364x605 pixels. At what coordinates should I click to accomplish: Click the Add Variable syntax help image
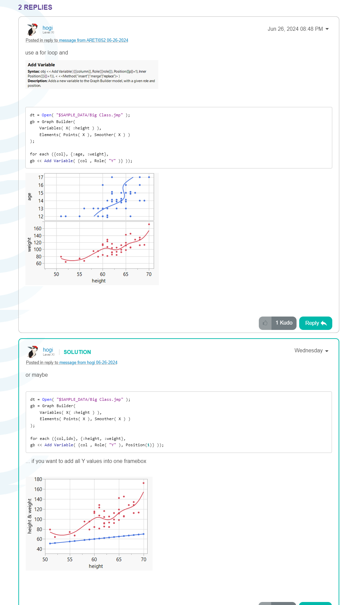point(92,75)
